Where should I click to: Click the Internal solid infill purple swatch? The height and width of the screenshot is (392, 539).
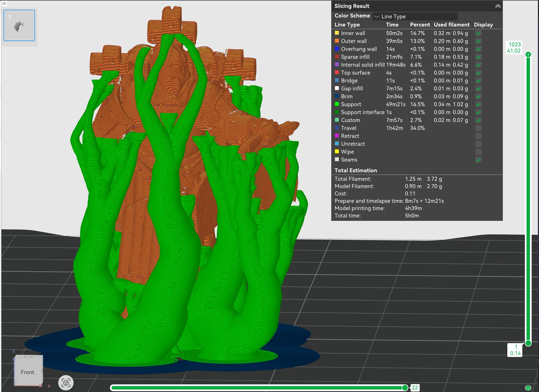click(x=337, y=65)
